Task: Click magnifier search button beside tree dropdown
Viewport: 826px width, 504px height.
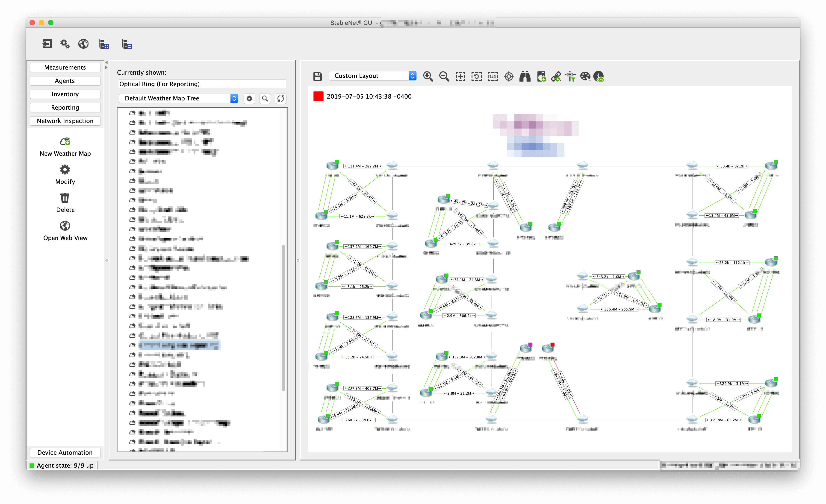Action: 265,99
